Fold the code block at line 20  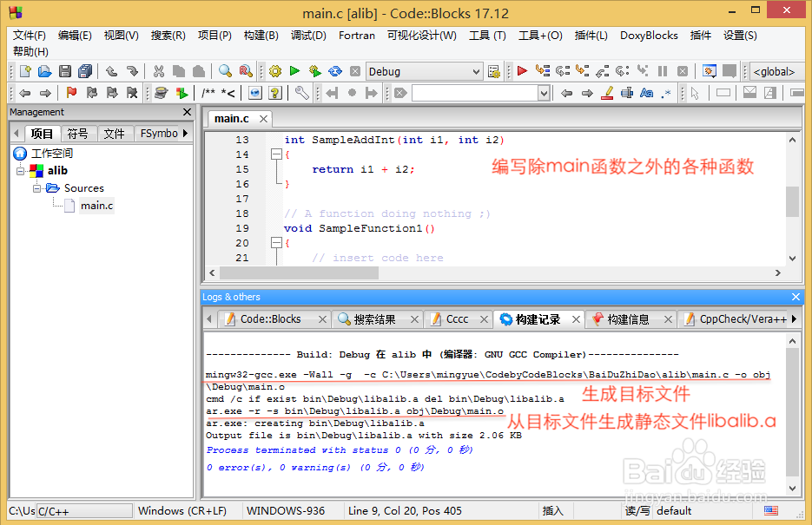[x=276, y=243]
